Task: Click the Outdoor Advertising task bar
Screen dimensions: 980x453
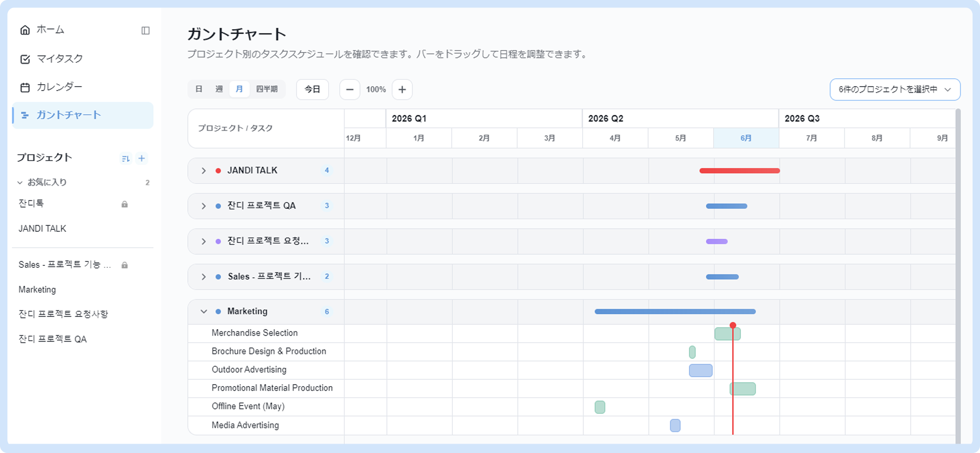Action: pos(701,370)
